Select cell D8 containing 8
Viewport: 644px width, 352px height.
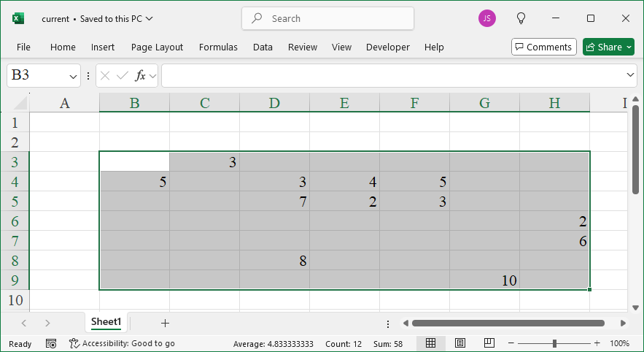[x=274, y=260]
